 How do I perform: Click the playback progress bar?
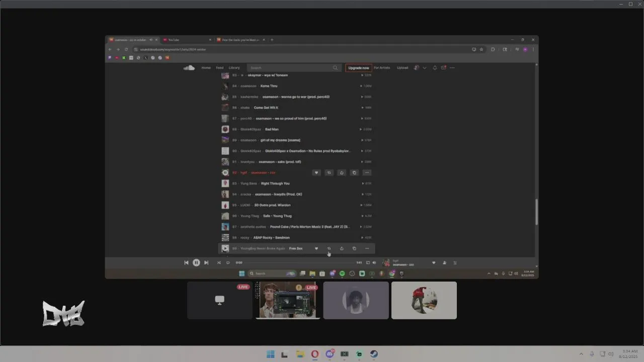(300, 262)
